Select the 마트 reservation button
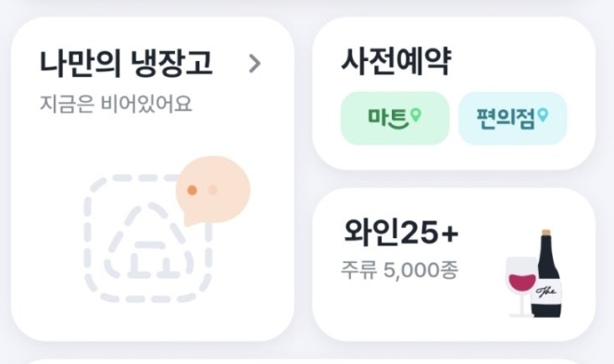Viewport: 614px width, 364px height. (395, 119)
